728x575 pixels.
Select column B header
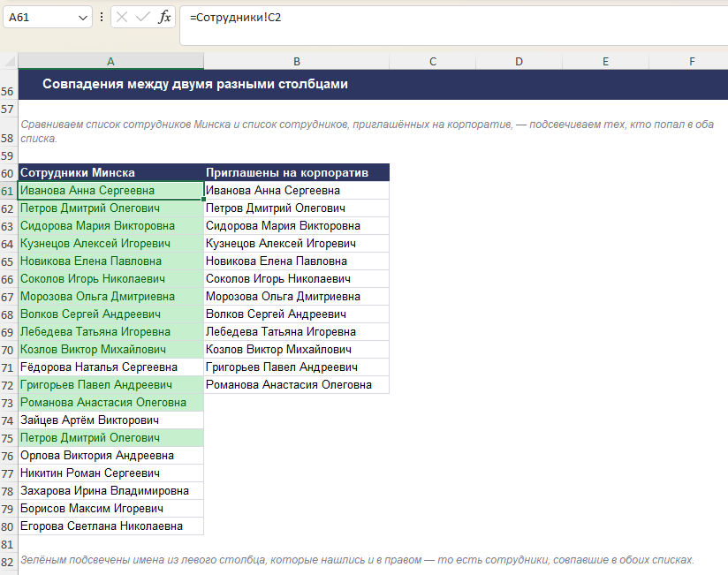pyautogui.click(x=297, y=61)
